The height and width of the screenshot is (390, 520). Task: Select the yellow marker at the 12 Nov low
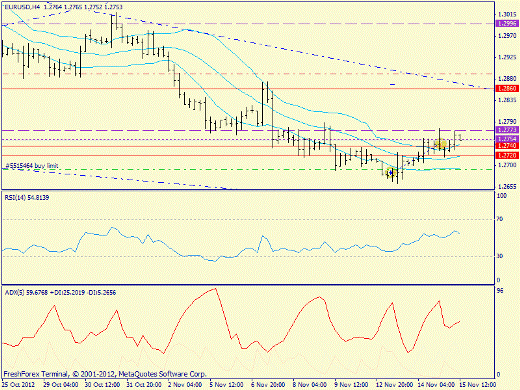point(390,173)
